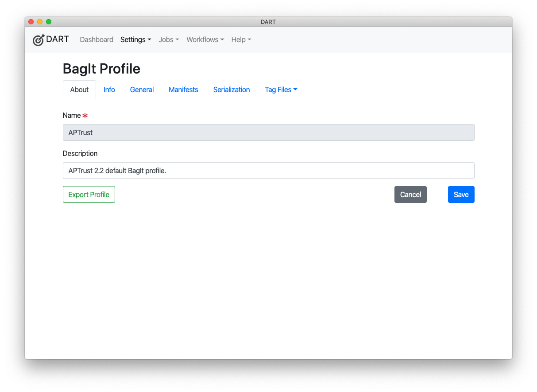Click the Description text field
The width and height of the screenshot is (537, 392).
(x=268, y=171)
